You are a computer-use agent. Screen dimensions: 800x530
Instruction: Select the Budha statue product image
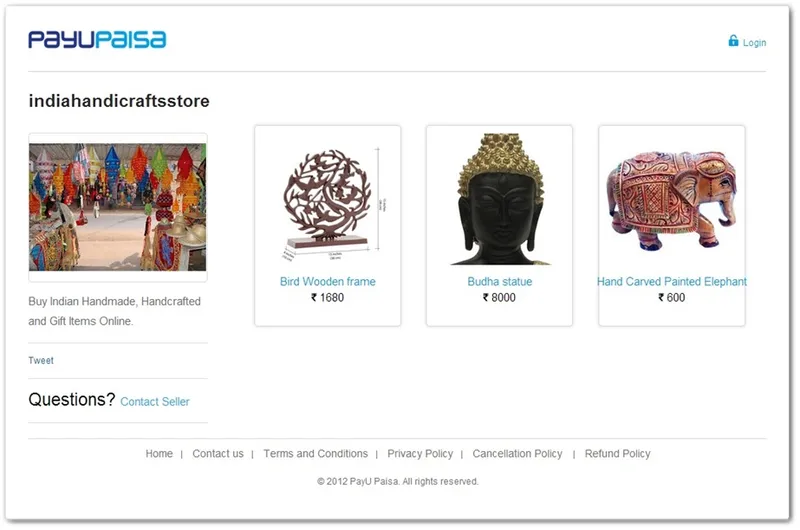click(500, 199)
